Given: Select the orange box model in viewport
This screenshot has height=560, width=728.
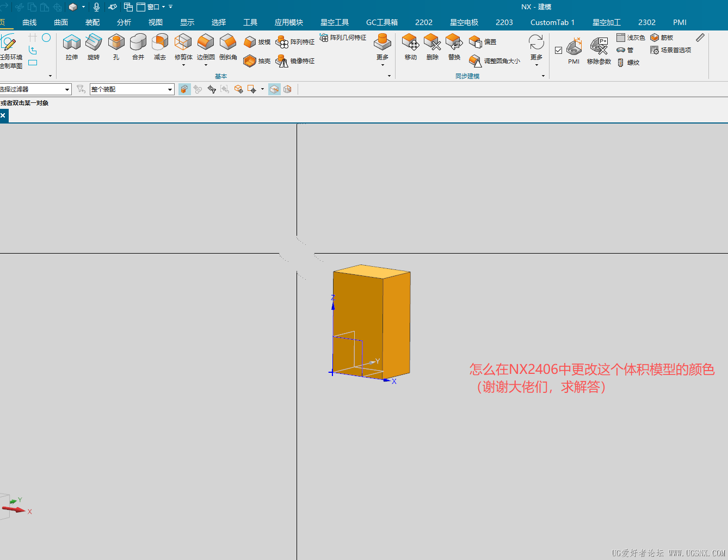Looking at the screenshot, I should click(372, 322).
